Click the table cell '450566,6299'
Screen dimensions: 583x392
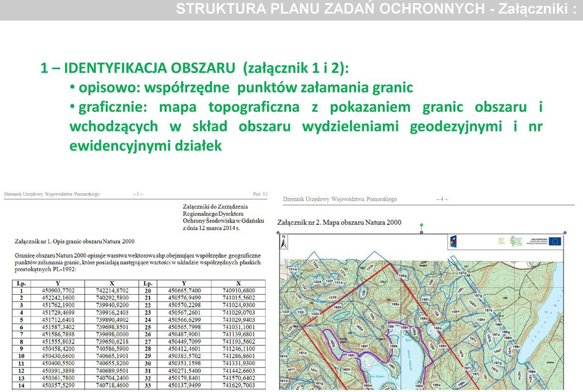[184, 320]
